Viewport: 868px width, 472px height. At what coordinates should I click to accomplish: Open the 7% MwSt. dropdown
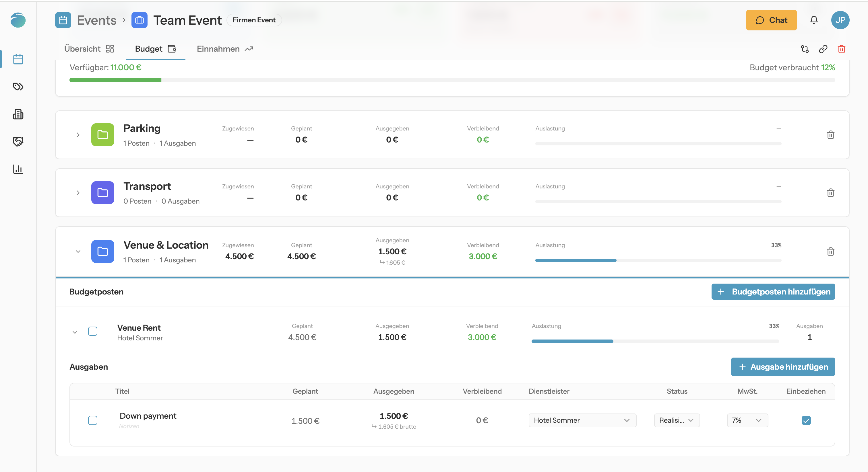(747, 420)
